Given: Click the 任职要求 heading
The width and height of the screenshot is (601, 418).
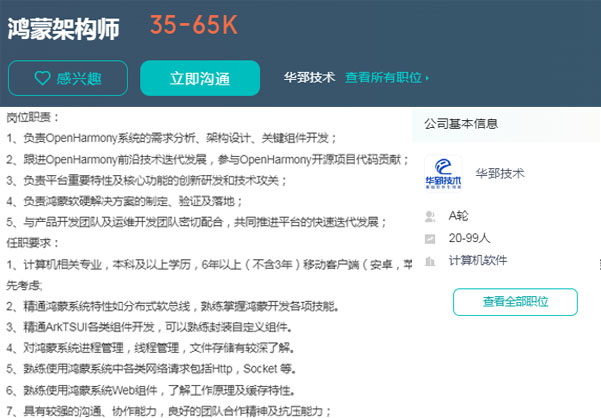Looking at the screenshot, I should 33,243.
